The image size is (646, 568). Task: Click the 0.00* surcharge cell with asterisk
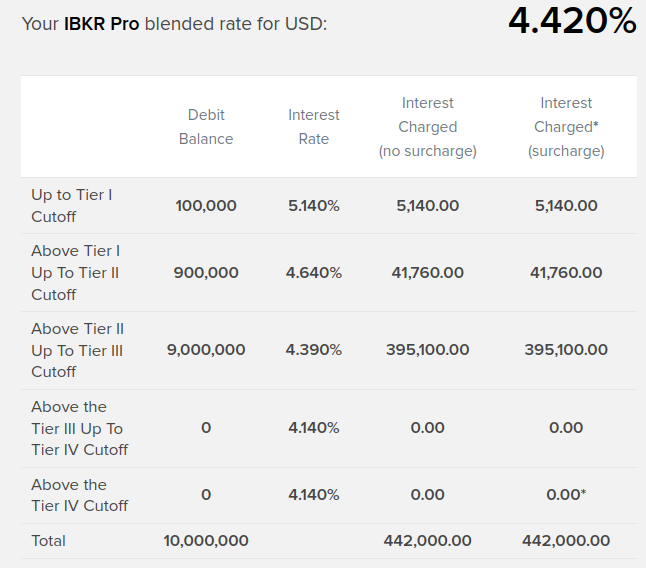pyautogui.click(x=566, y=495)
